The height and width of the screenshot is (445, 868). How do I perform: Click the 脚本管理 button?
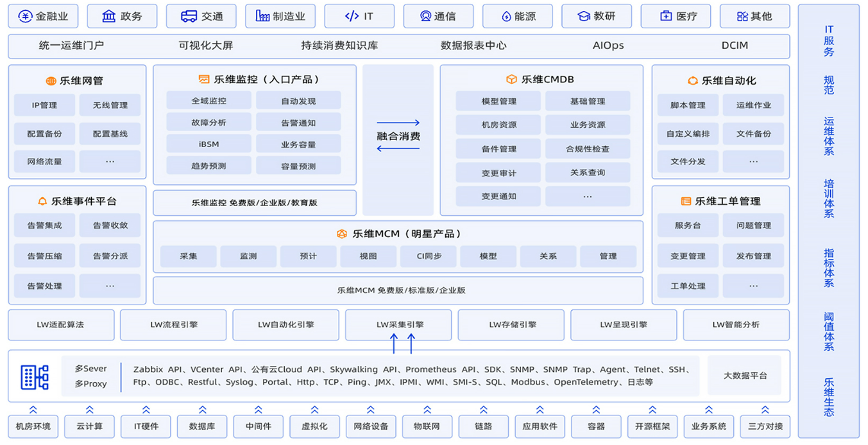pyautogui.click(x=688, y=105)
